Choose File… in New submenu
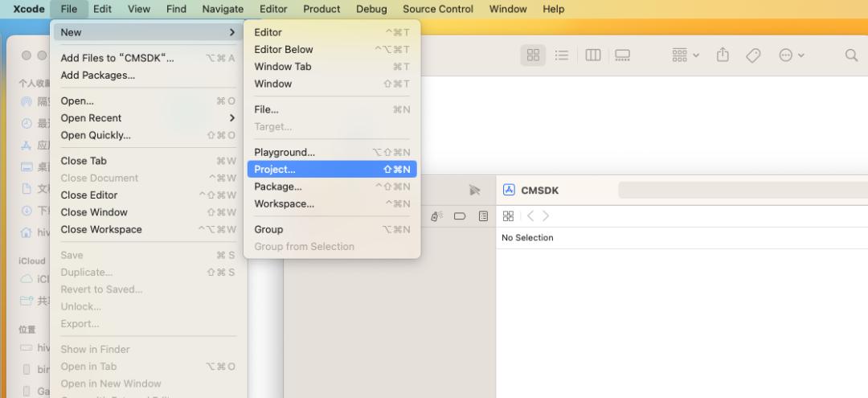 (x=332, y=109)
